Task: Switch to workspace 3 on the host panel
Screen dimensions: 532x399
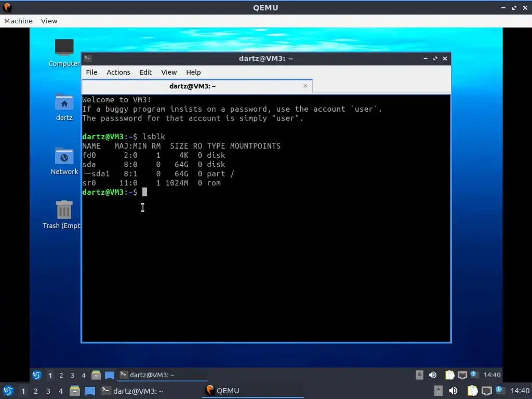Action: click(48, 391)
